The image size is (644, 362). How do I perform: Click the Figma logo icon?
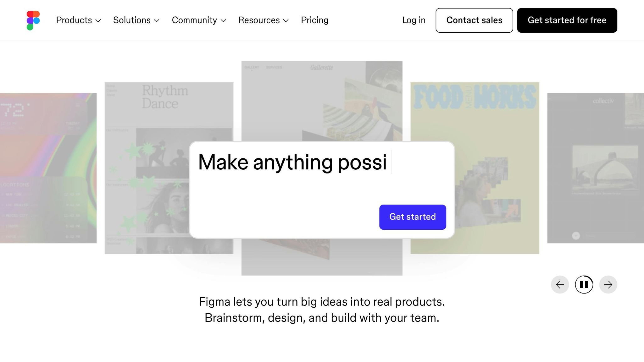point(33,20)
